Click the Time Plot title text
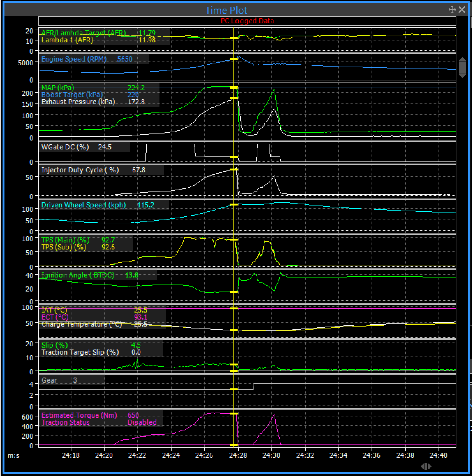472x476 pixels. (226, 10)
